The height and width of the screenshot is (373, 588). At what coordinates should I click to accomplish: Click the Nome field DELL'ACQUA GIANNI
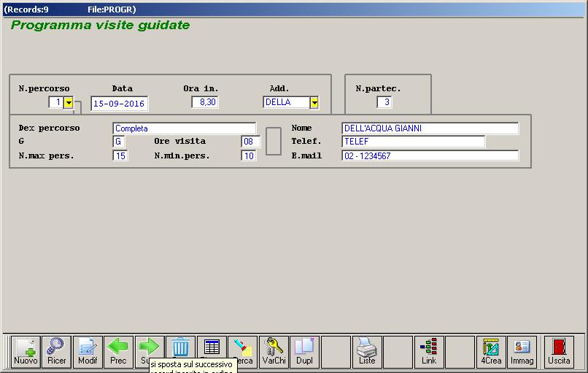(x=430, y=128)
